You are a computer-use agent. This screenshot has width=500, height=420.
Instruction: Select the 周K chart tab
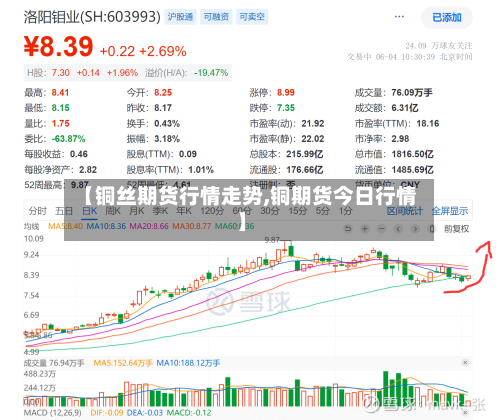tap(113, 211)
